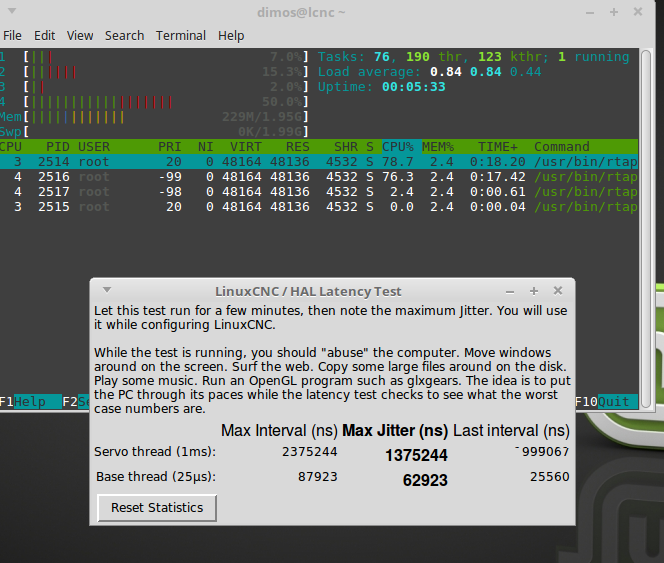Close the dimos@lcnc terminal window

(x=638, y=12)
